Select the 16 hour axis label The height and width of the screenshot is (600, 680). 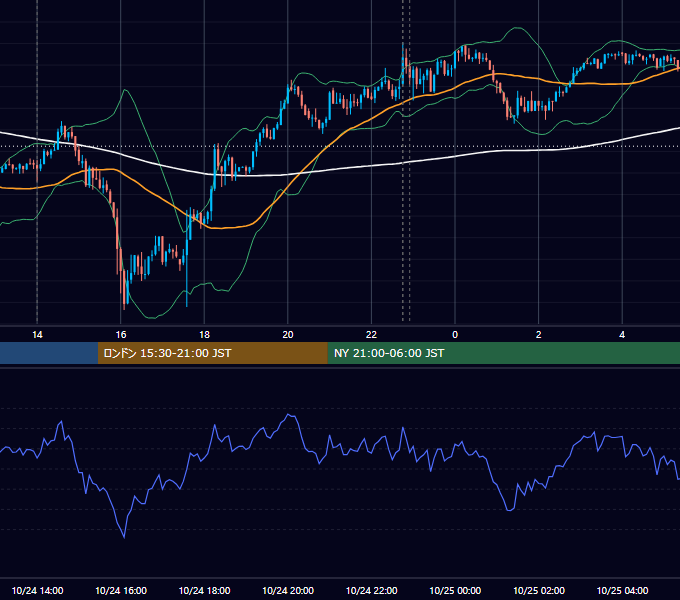tap(121, 335)
